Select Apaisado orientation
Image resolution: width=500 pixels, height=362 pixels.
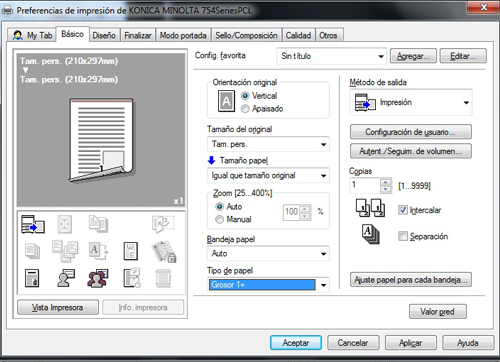pos(245,109)
